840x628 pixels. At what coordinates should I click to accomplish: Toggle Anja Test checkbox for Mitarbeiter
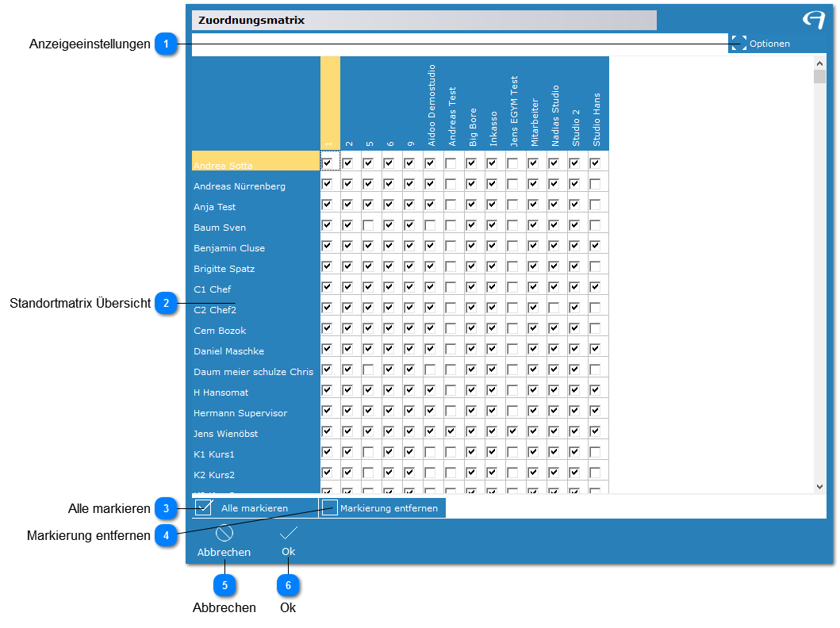[533, 205]
